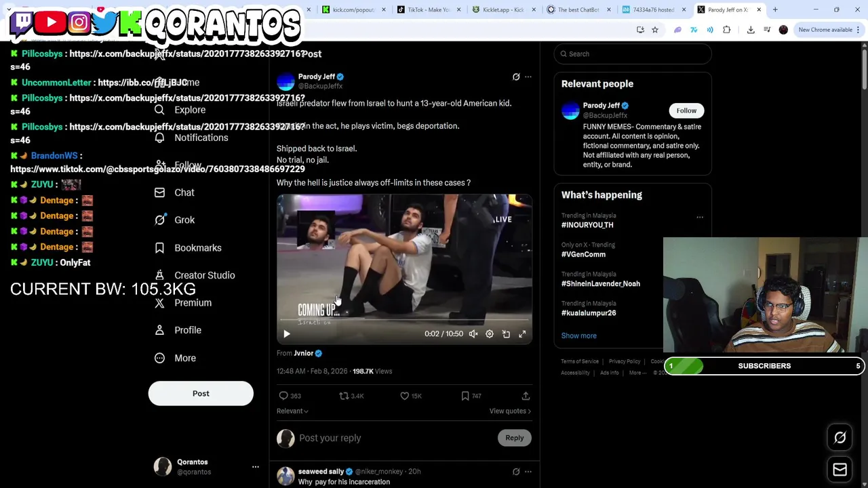868x488 pixels.
Task: Open Bookmarks from the sidebar
Action: [188, 247]
